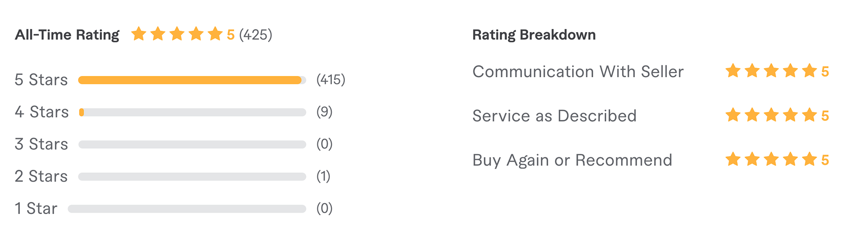Click the 2 Stars progress bar

(x=192, y=176)
